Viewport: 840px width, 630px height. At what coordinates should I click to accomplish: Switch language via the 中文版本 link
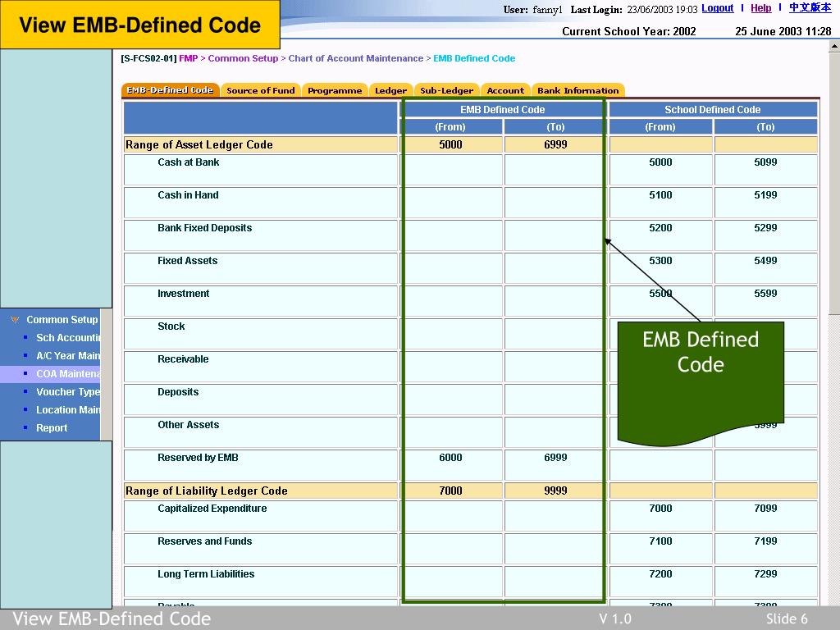[x=810, y=8]
